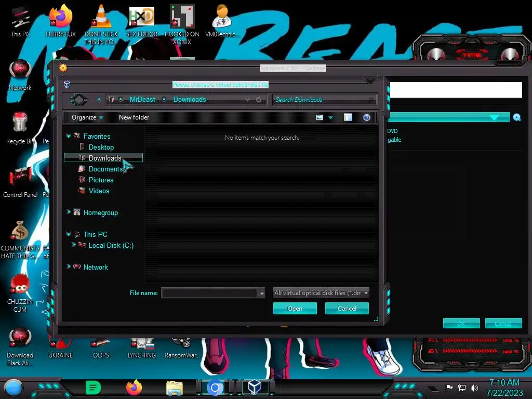The image size is (532, 399).
Task: Open the LYNCHING desktop shortcut
Action: click(141, 348)
